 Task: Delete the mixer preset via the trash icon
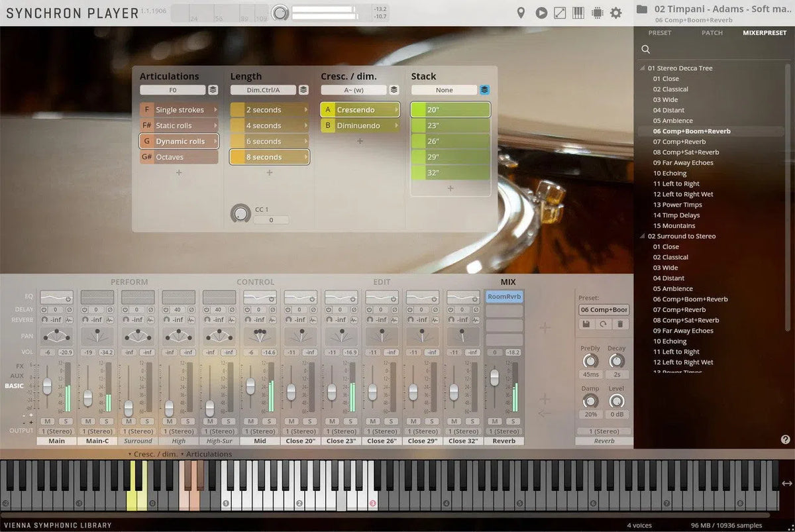tap(620, 324)
